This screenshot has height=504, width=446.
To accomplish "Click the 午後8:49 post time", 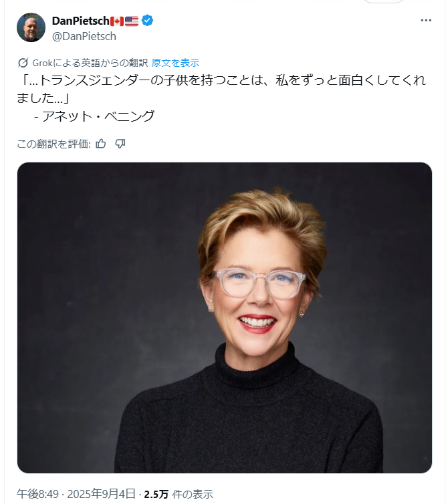I will [37, 494].
